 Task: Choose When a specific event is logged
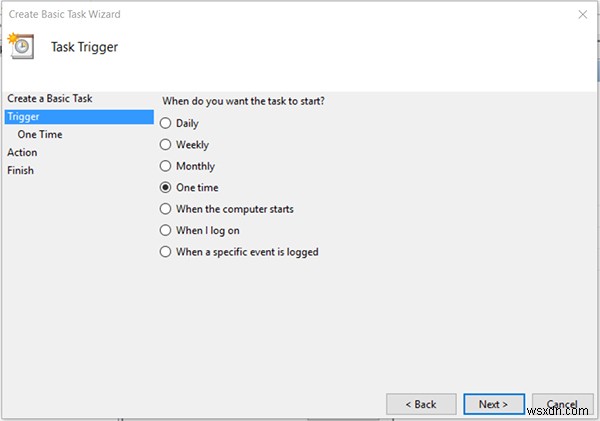(166, 252)
